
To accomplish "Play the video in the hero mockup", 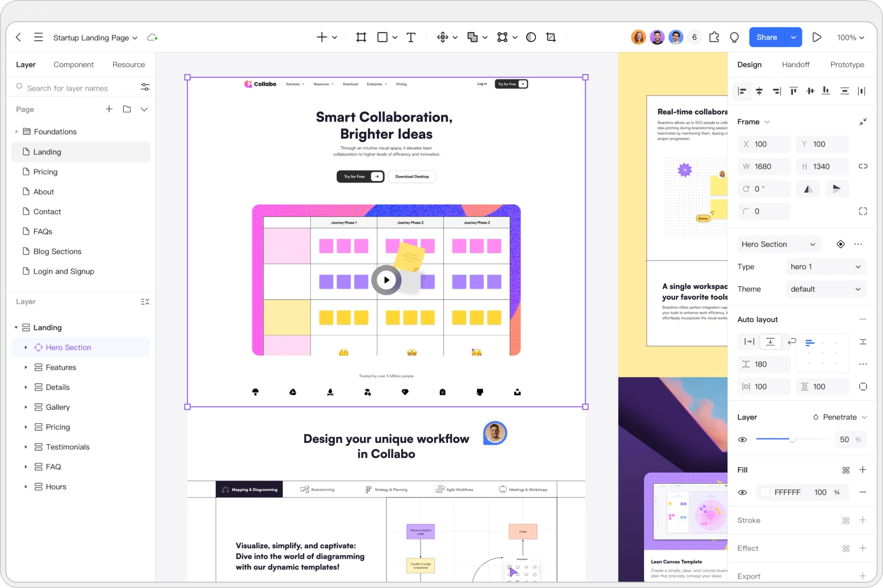I will tap(386, 280).
